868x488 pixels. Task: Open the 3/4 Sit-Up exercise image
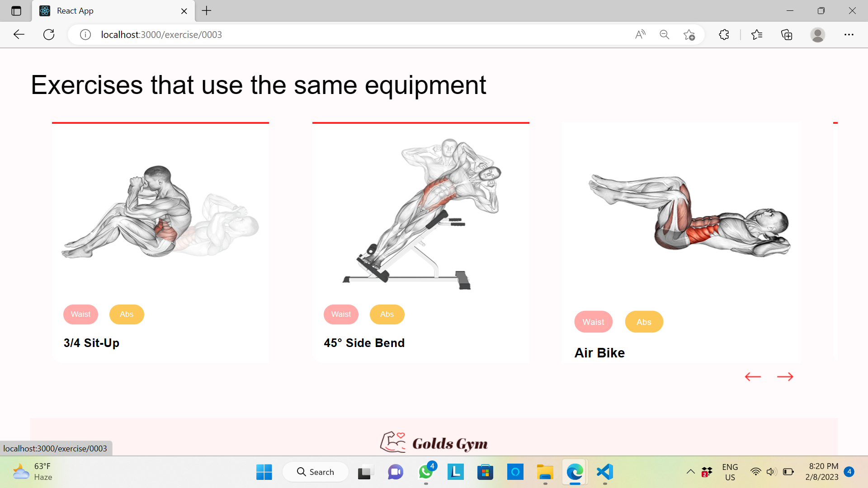[x=160, y=212]
